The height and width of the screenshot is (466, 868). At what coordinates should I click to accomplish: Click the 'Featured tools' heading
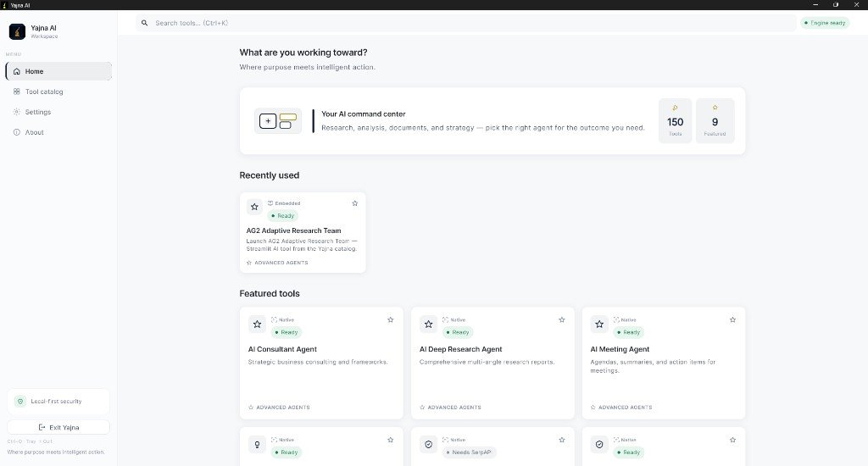pos(270,294)
